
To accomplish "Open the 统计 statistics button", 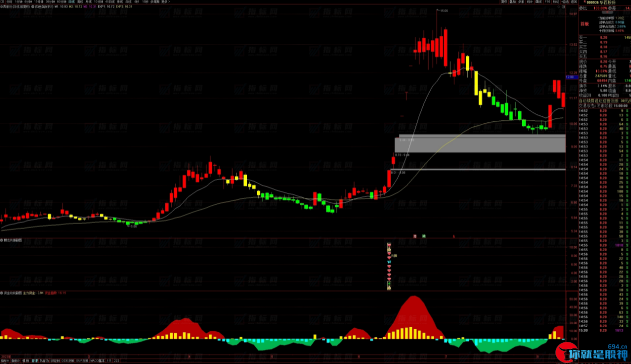I will (x=530, y=2).
